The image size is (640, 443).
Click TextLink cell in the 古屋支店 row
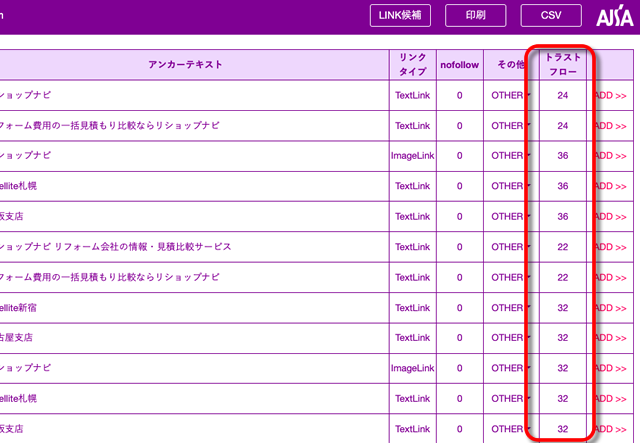click(413, 338)
